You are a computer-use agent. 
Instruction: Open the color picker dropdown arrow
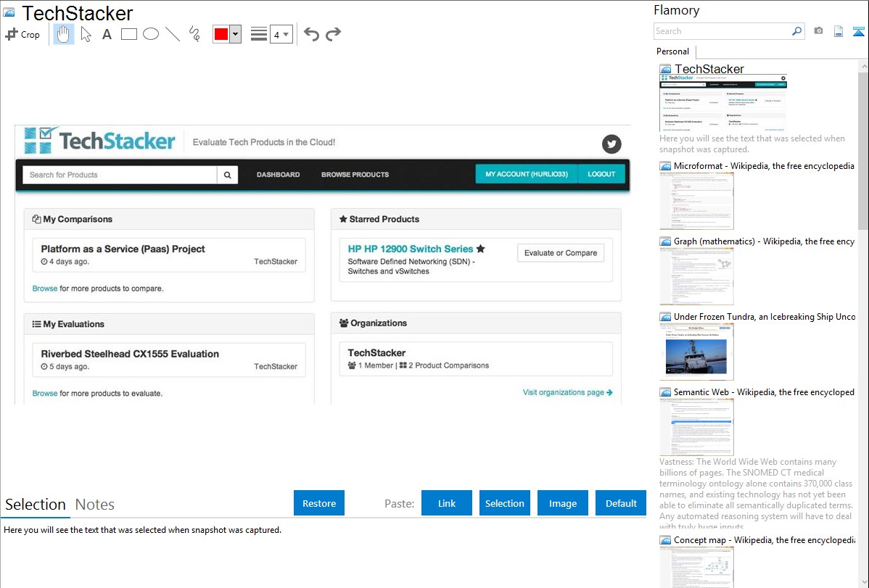pyautogui.click(x=235, y=34)
